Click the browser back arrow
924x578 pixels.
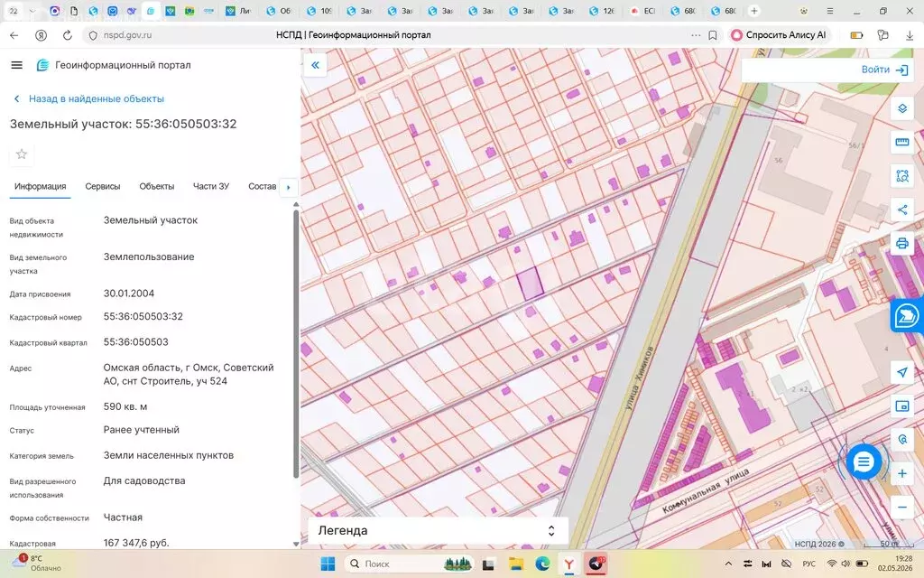pos(14,35)
